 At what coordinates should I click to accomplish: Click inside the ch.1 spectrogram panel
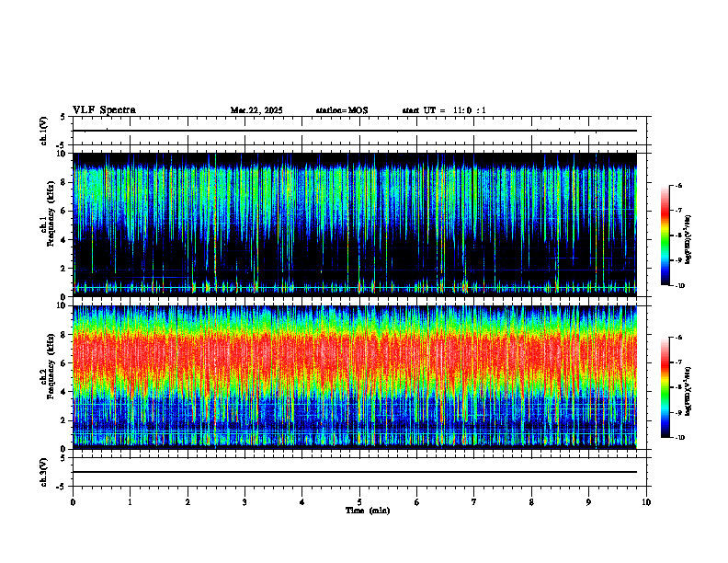(355, 224)
